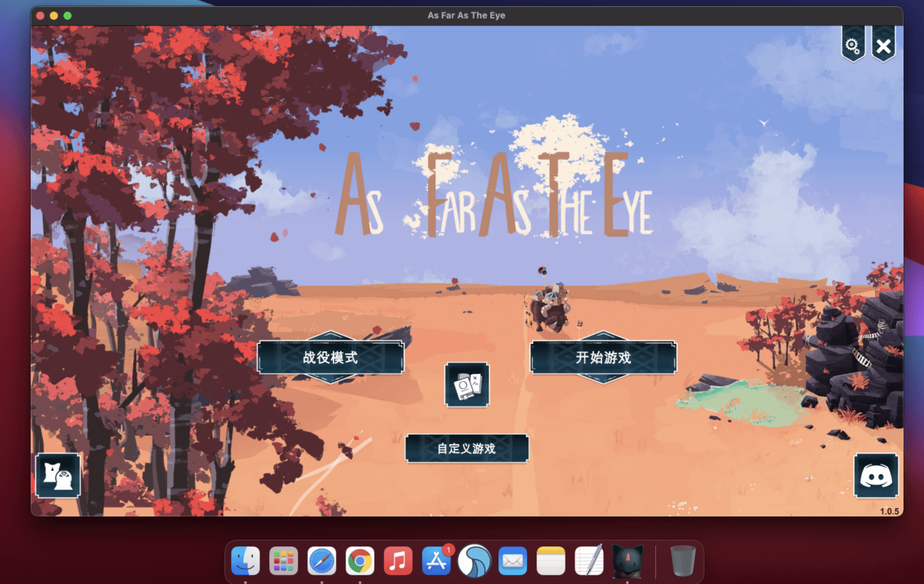Open Launchpad from the dock

(284, 560)
